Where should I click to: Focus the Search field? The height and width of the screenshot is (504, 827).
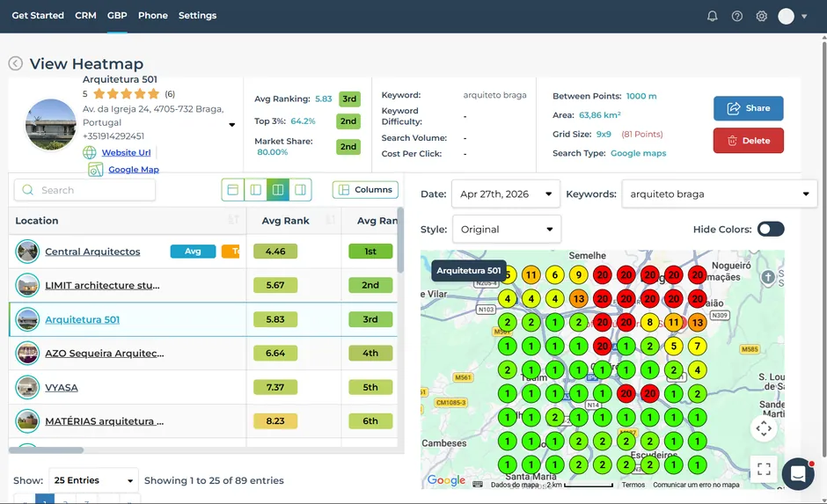85,190
